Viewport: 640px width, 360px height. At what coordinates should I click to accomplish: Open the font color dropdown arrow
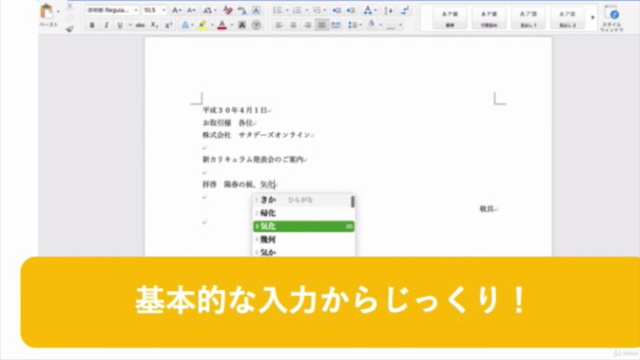231,25
